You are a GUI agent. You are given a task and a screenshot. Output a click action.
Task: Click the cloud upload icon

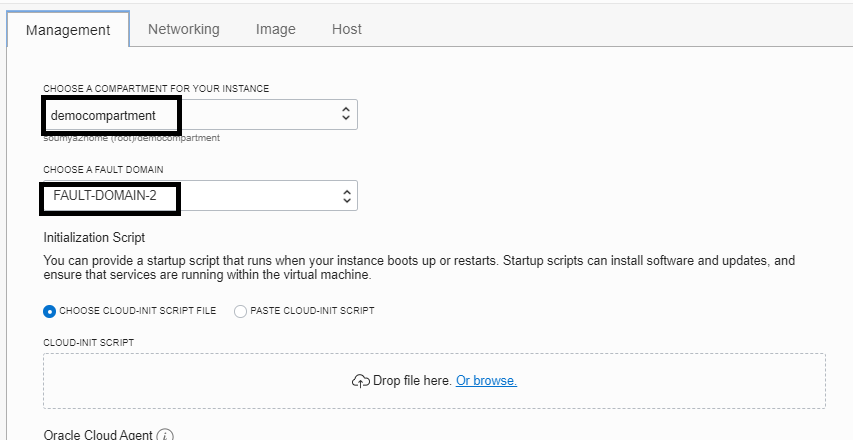[360, 381]
